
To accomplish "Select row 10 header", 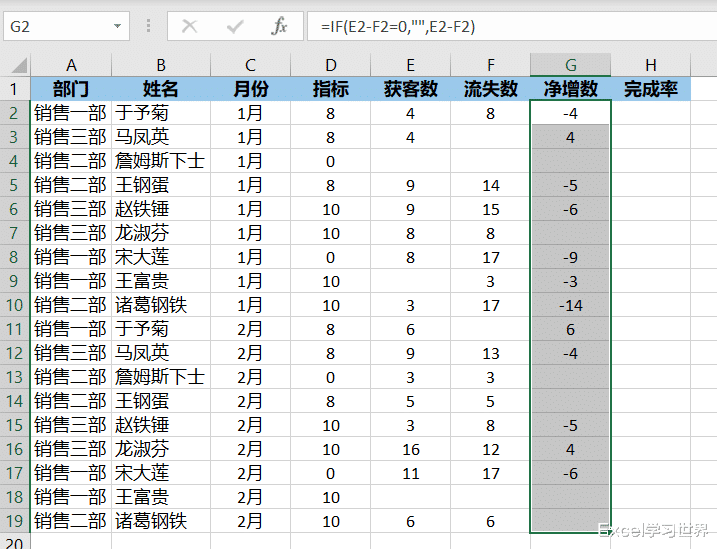I will coord(14,305).
